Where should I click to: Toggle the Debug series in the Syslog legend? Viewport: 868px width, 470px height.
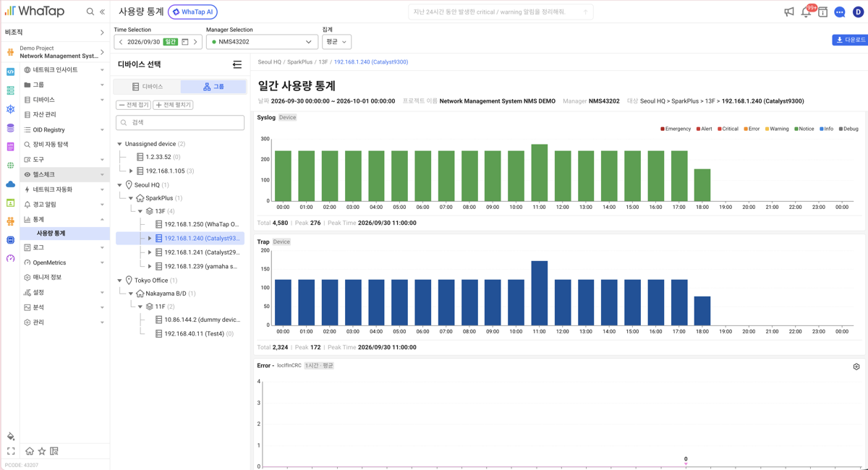pyautogui.click(x=848, y=129)
